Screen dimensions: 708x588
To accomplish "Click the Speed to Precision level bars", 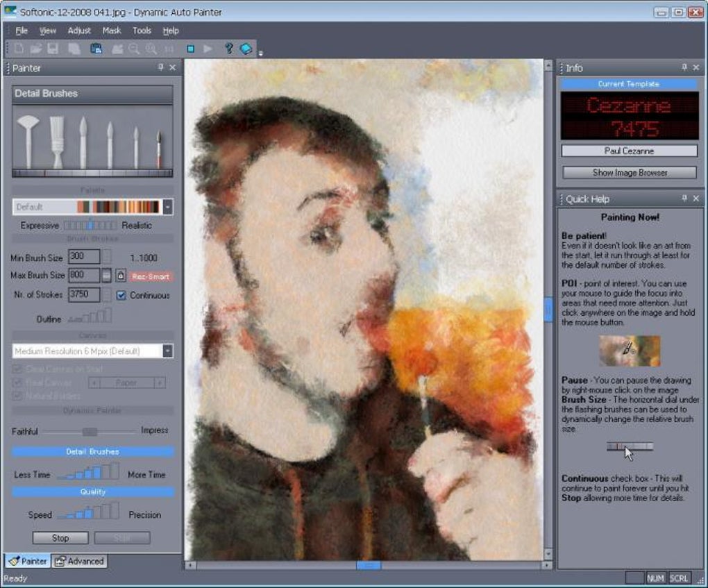I will pyautogui.click(x=89, y=511).
